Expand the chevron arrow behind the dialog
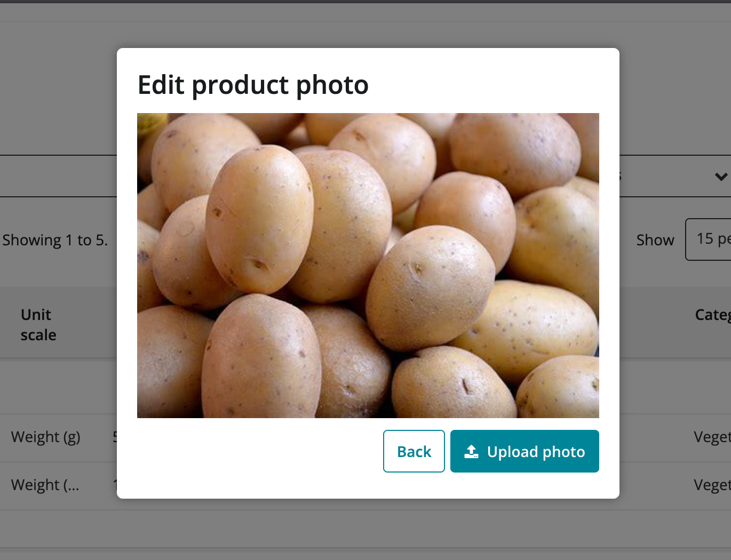Viewport: 731px width, 560px height. 721,177
